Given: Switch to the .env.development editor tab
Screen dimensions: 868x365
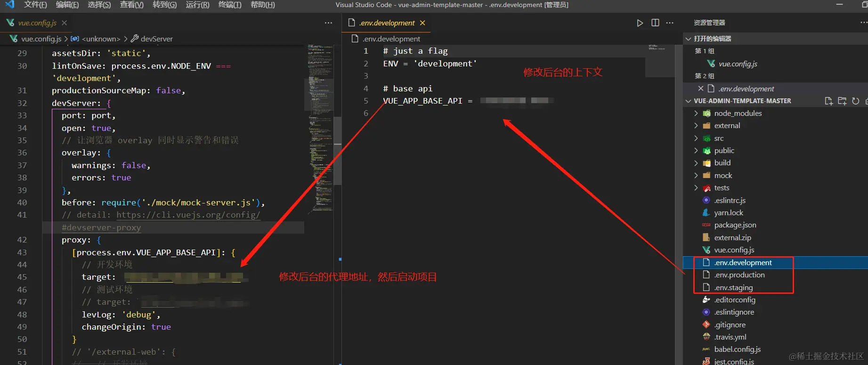Looking at the screenshot, I should click(387, 23).
